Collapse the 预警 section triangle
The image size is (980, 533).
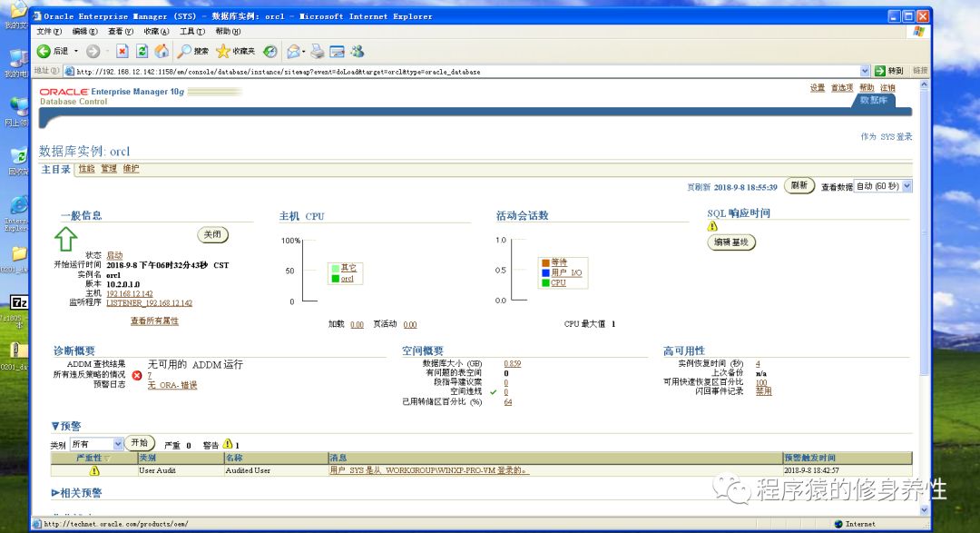(x=55, y=426)
